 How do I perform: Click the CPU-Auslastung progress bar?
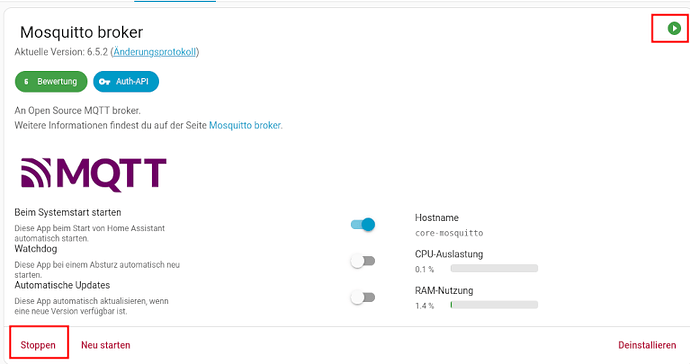click(494, 268)
